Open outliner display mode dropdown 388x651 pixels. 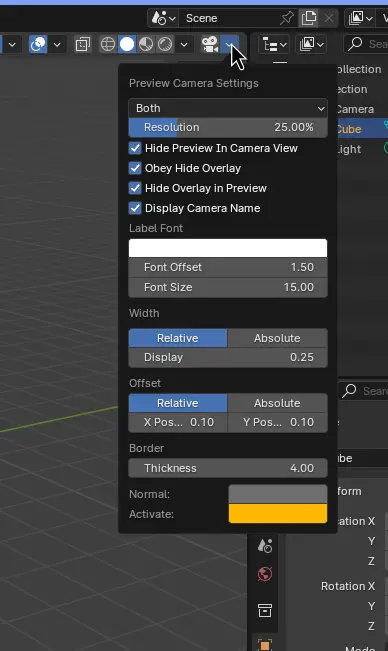pos(310,44)
